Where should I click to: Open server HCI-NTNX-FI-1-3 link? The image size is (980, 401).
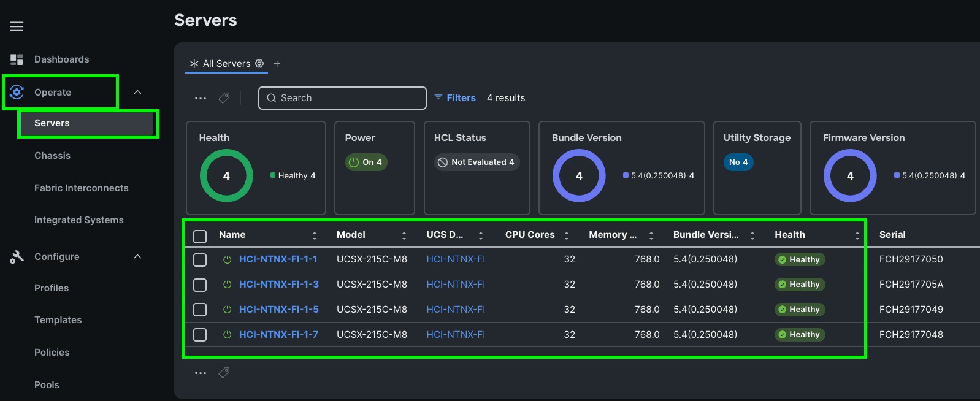coord(278,285)
